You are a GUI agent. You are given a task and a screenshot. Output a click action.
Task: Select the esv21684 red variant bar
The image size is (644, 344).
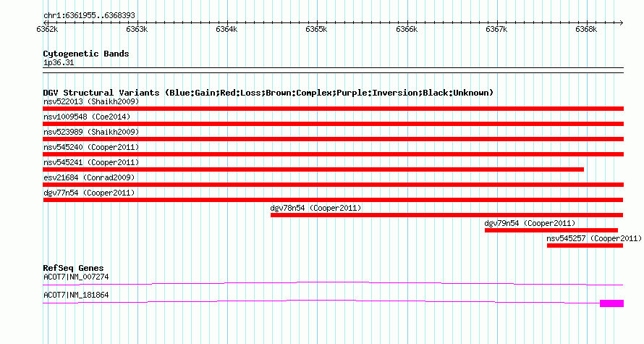[333, 185]
